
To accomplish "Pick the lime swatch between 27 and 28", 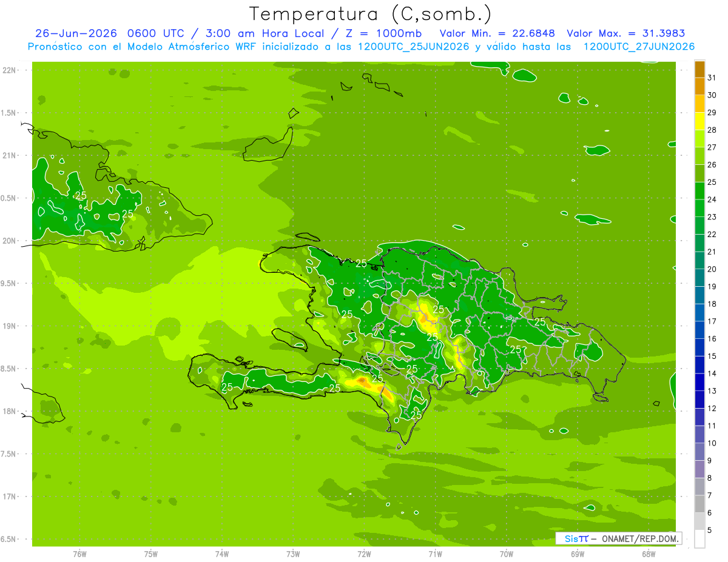I will pos(699,139).
